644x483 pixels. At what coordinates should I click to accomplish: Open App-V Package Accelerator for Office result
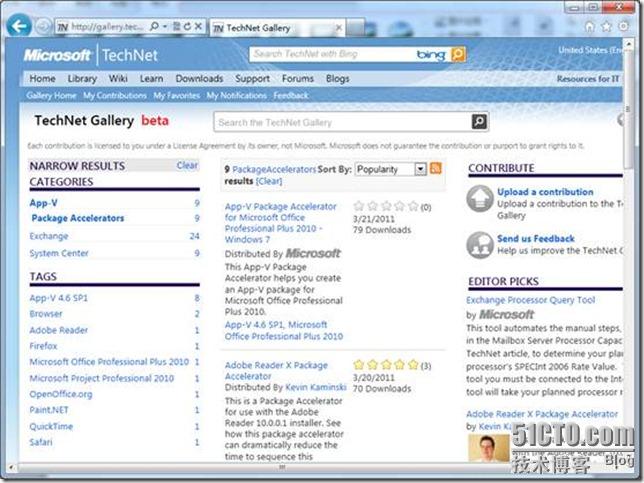[281, 223]
